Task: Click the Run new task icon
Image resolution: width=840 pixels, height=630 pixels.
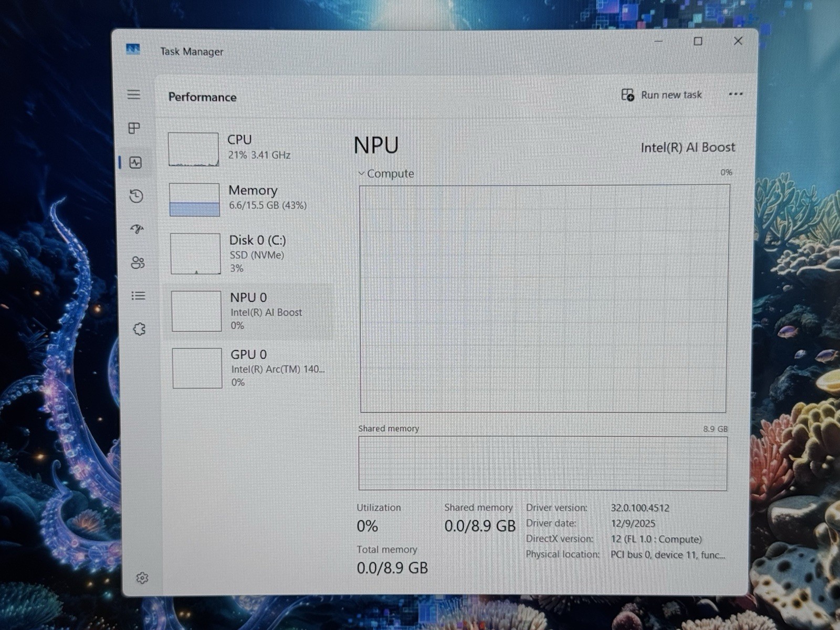Action: pyautogui.click(x=627, y=95)
